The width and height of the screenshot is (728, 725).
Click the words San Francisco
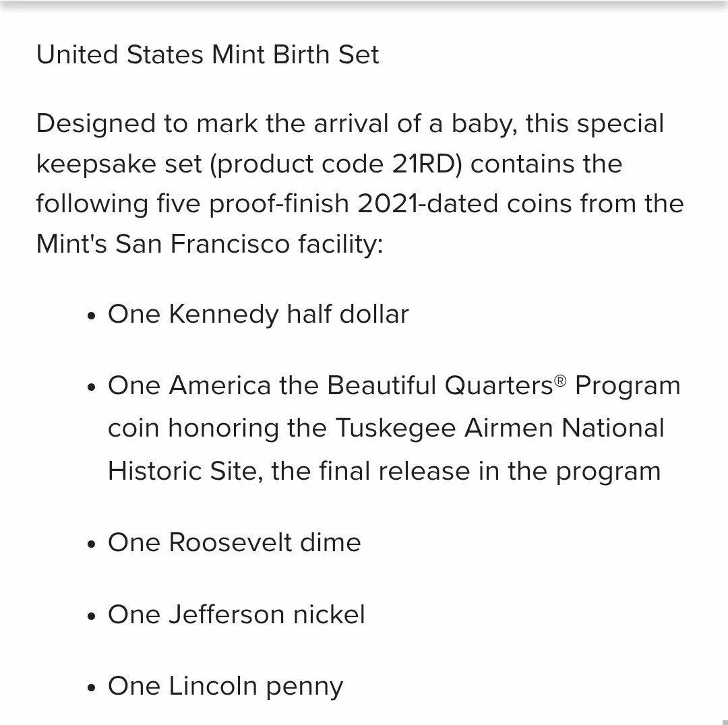point(202,244)
